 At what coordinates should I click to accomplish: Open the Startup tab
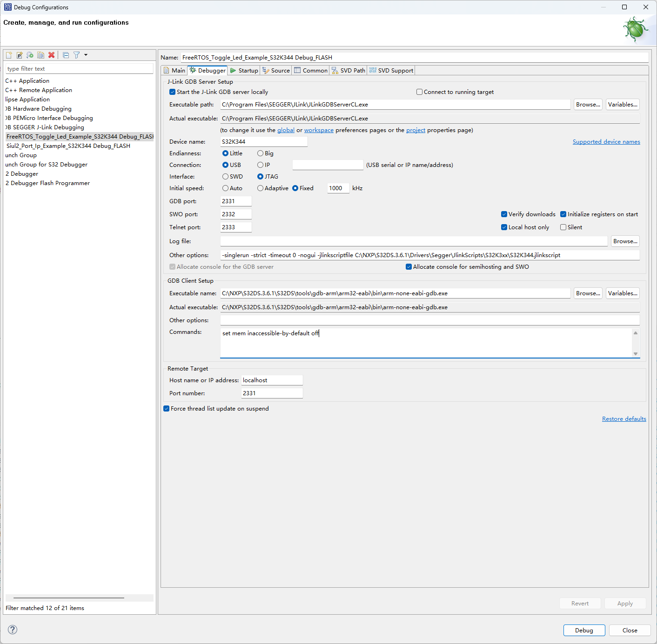(x=244, y=70)
